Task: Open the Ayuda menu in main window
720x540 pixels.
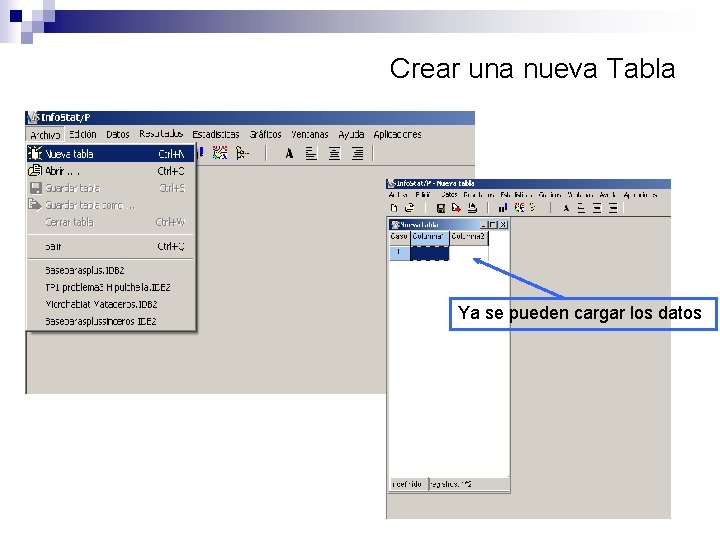Action: coord(351,135)
